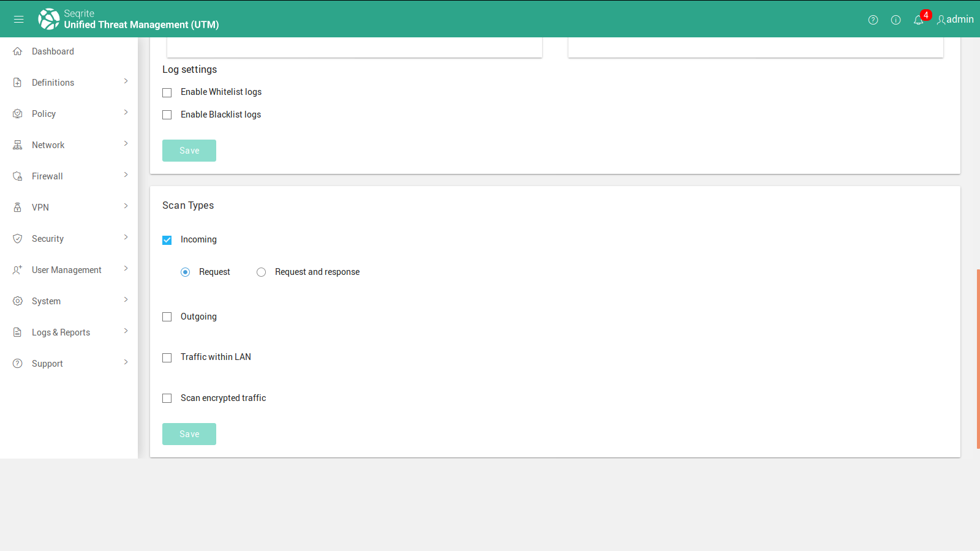Expand the Logs & Reports chevron
The width and height of the screenshot is (980, 551).
coord(126,331)
